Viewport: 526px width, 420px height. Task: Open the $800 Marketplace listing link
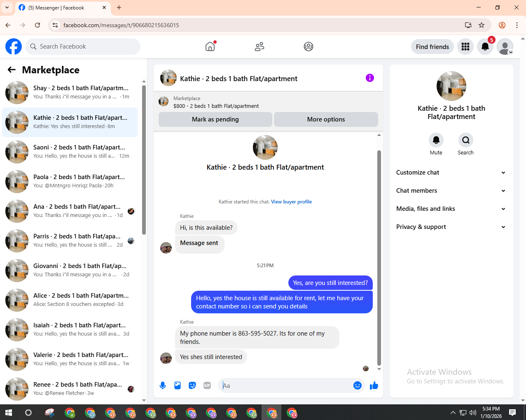click(216, 106)
